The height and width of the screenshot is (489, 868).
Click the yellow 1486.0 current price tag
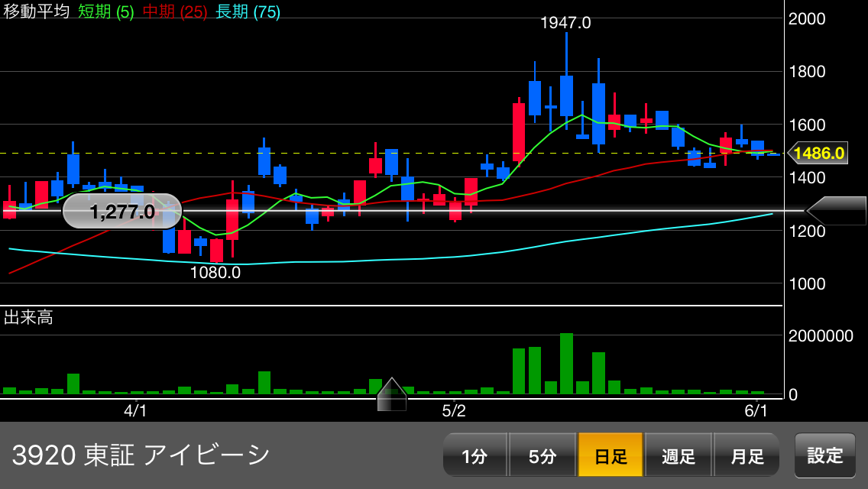click(x=818, y=154)
